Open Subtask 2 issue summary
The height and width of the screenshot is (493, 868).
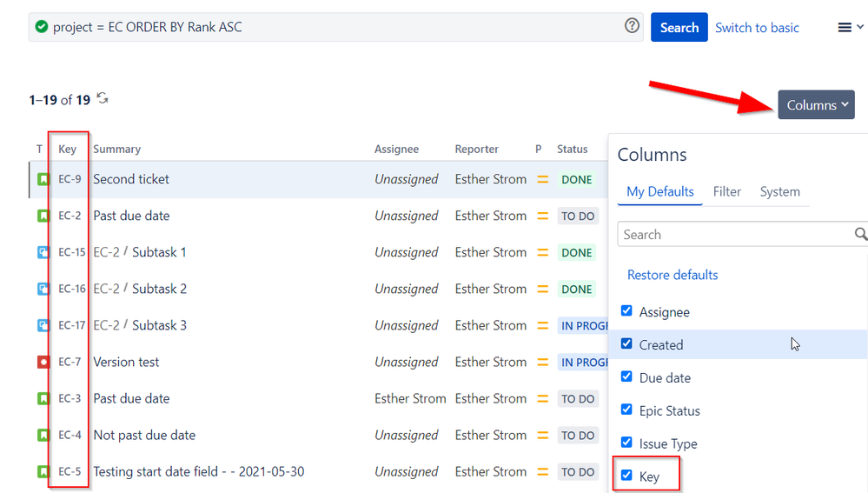pos(159,289)
